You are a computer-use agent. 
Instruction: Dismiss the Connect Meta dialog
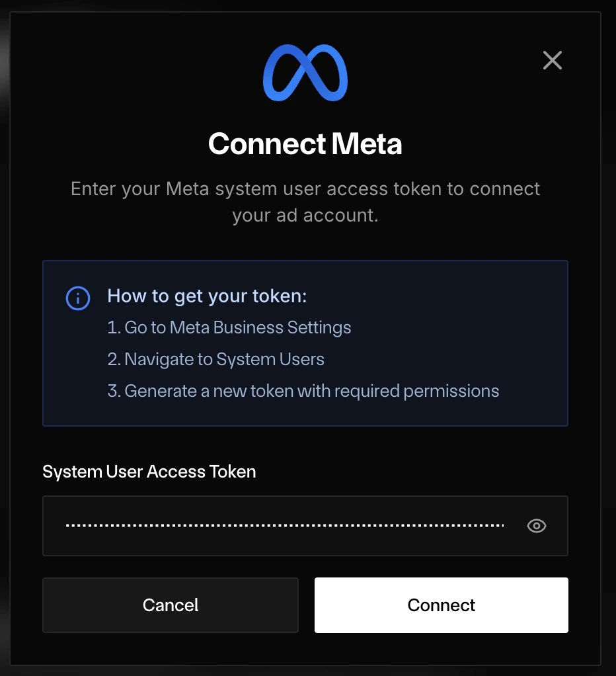[553, 60]
